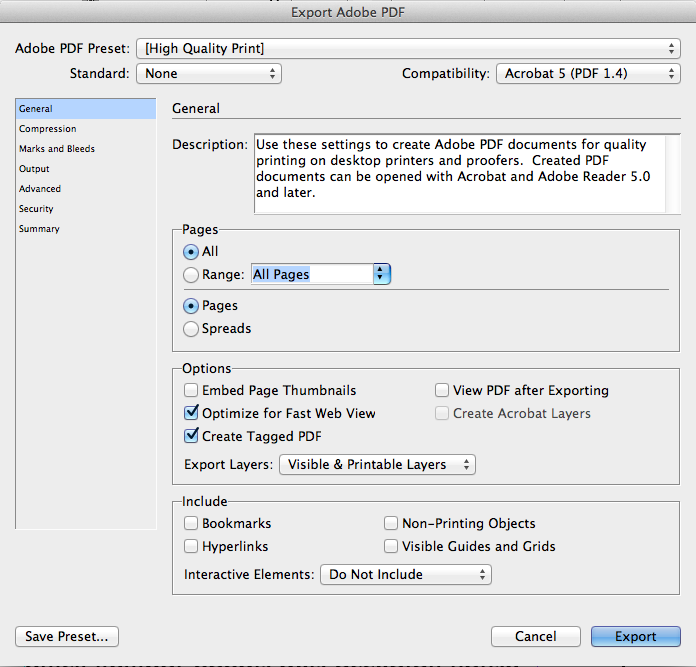Open the Export Layers dropdown
Image resolution: width=696 pixels, height=667 pixels.
[376, 464]
